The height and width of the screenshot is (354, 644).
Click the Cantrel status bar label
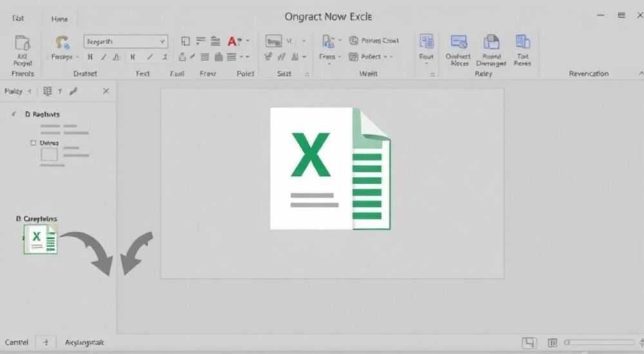click(17, 342)
